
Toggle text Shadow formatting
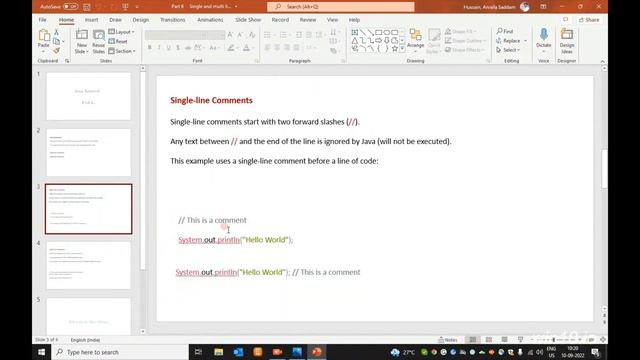pyautogui.click(x=178, y=48)
